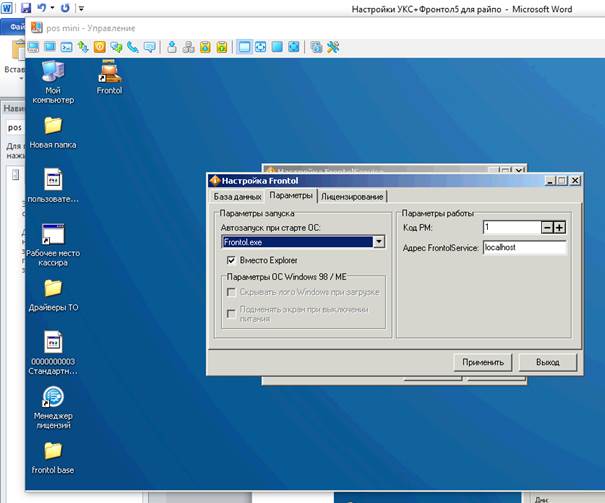This screenshot has width=605, height=503.
Task: Click Set Clipboard icon with green arrow
Action: [222, 47]
